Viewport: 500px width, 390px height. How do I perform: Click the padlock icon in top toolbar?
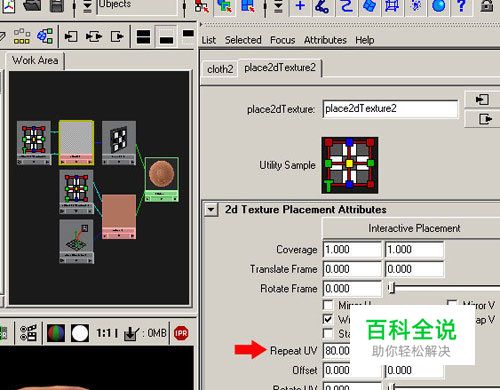tap(487, 6)
